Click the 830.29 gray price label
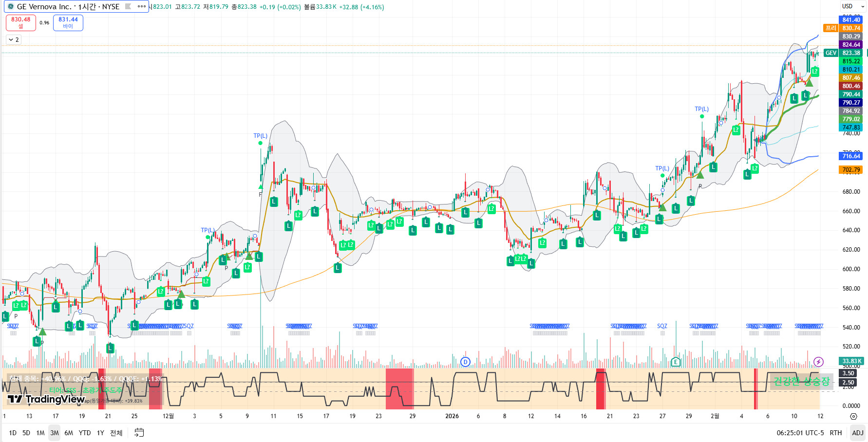Screen dimensions: 868x442 [851, 37]
